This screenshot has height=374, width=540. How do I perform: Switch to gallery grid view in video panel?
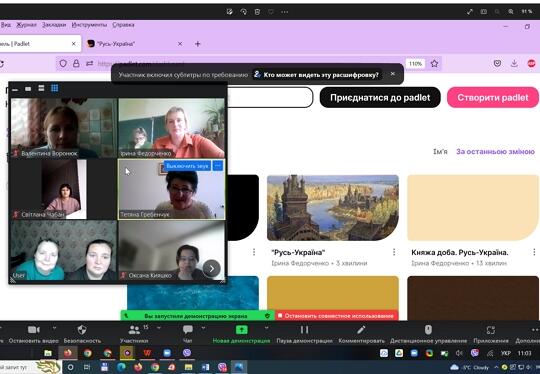54,88
